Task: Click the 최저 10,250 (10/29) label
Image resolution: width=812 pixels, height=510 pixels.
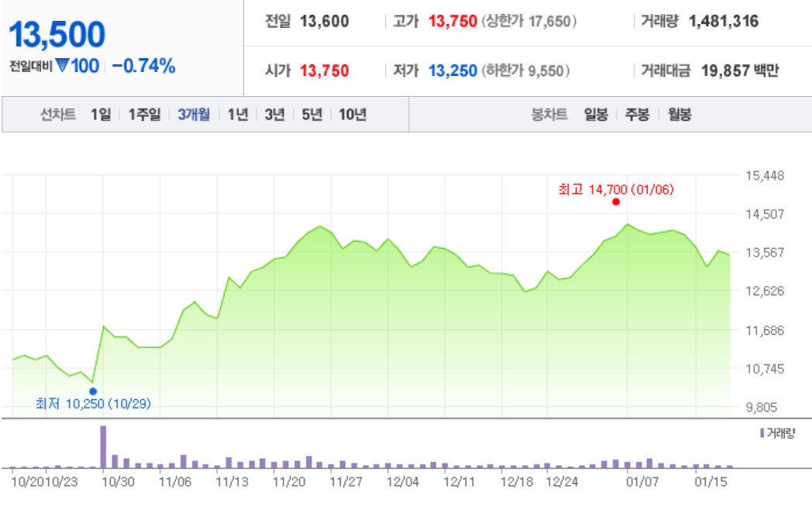Action: coord(93,403)
